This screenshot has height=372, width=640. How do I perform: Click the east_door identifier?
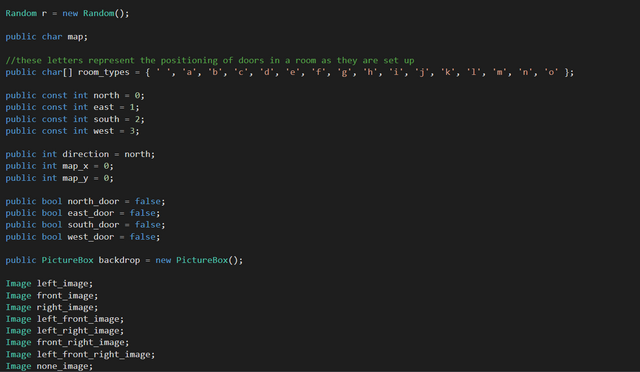coord(91,213)
